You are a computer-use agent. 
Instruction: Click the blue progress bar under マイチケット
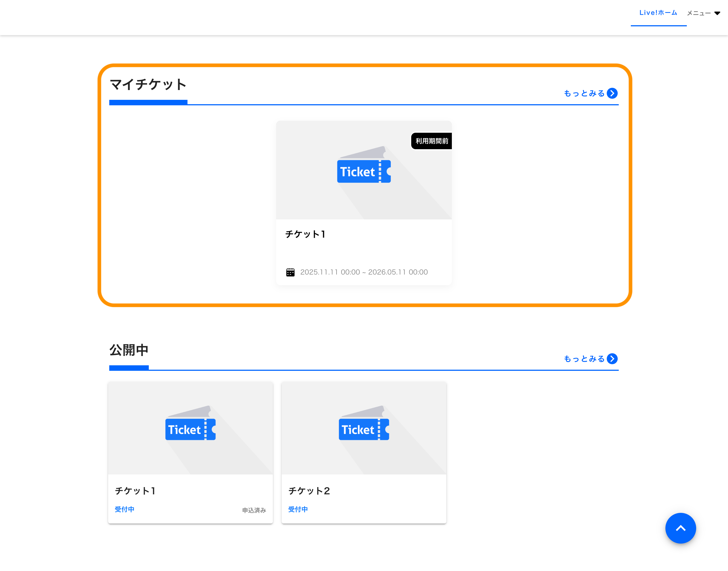click(148, 102)
